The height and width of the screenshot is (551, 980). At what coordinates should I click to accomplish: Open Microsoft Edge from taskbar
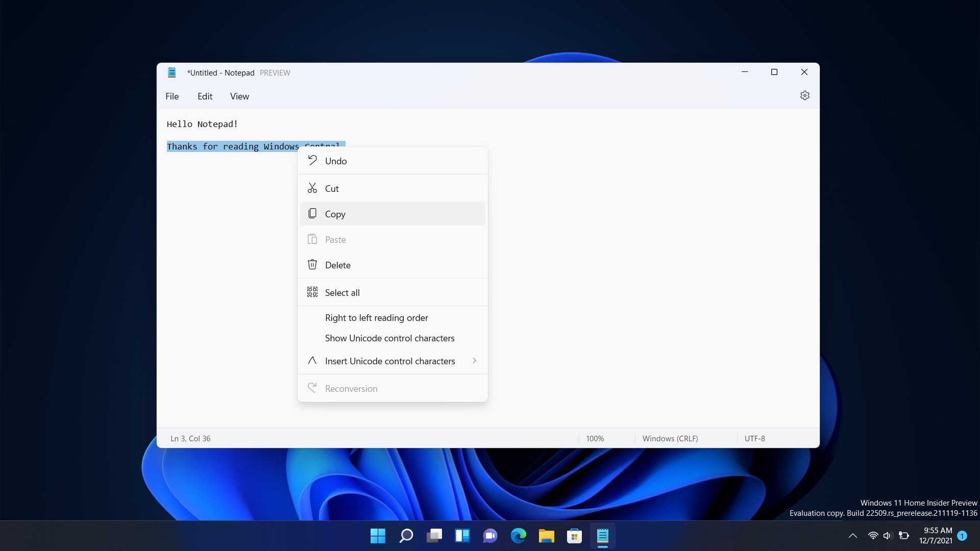pos(518,536)
